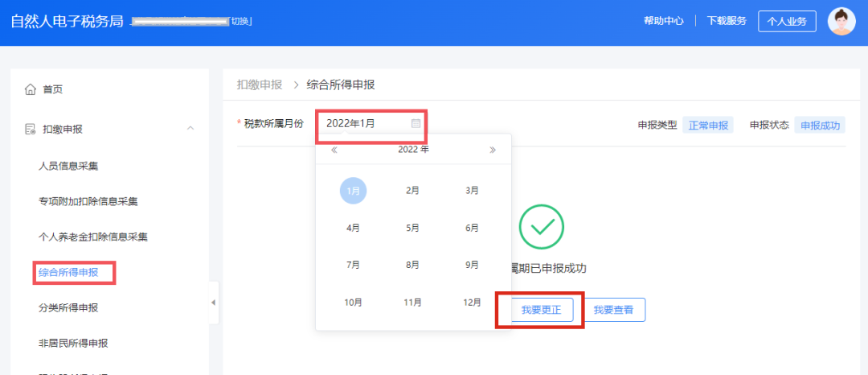Choose 8月 in the month picker

click(x=412, y=265)
